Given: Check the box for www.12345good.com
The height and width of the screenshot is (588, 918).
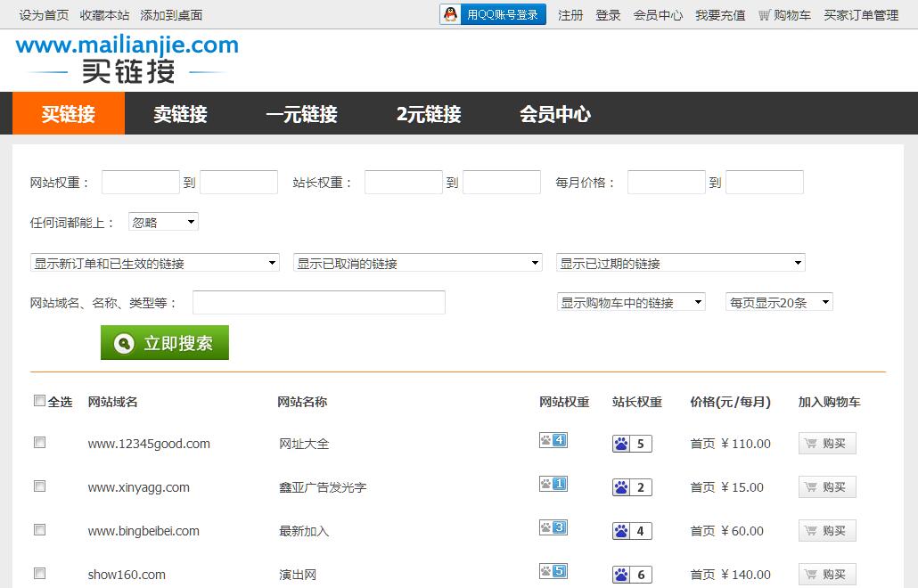Looking at the screenshot, I should coord(39,442).
